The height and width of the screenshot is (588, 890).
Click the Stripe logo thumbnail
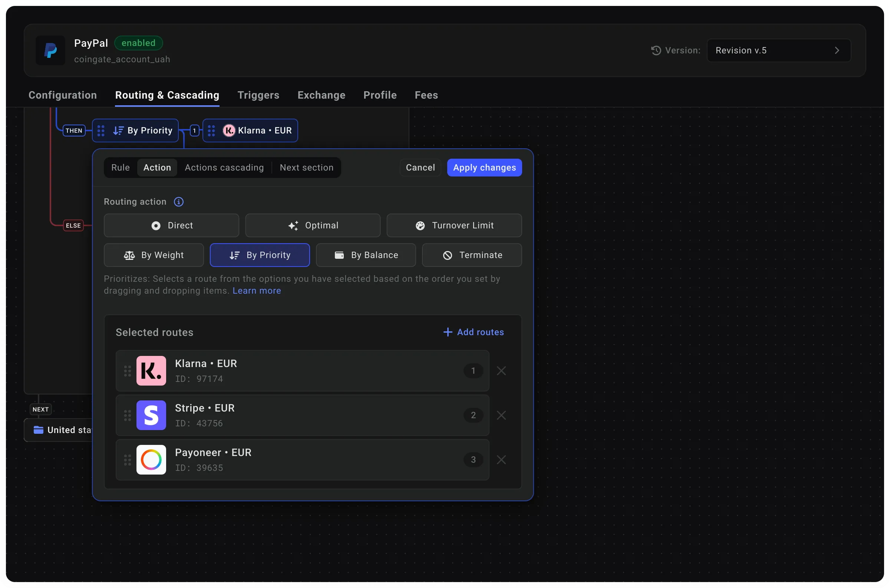point(151,416)
